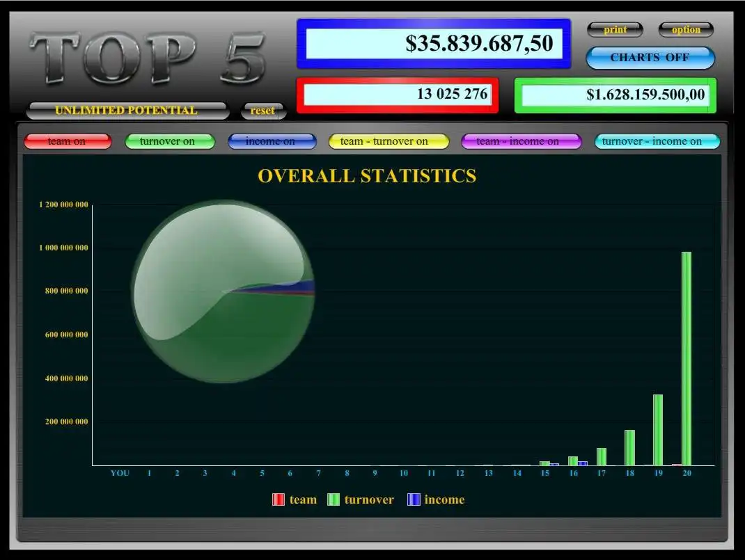Click the x-axis label '20'

[687, 473]
